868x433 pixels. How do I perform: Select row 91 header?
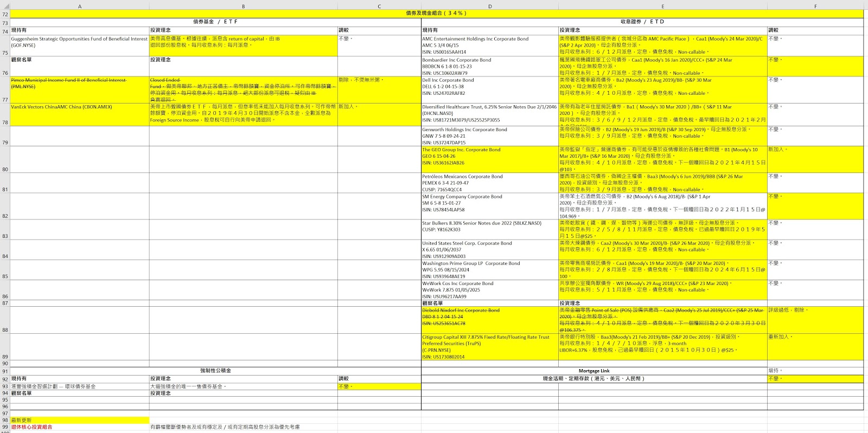pyautogui.click(x=5, y=371)
